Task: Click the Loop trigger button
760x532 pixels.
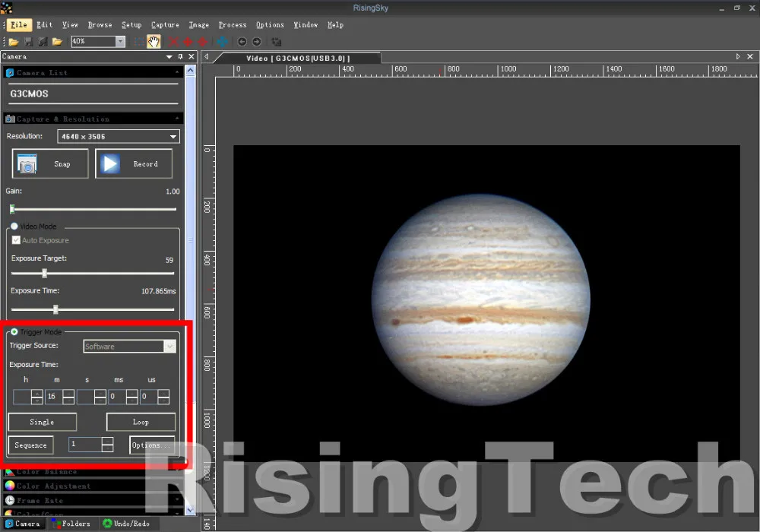Action: 141,422
